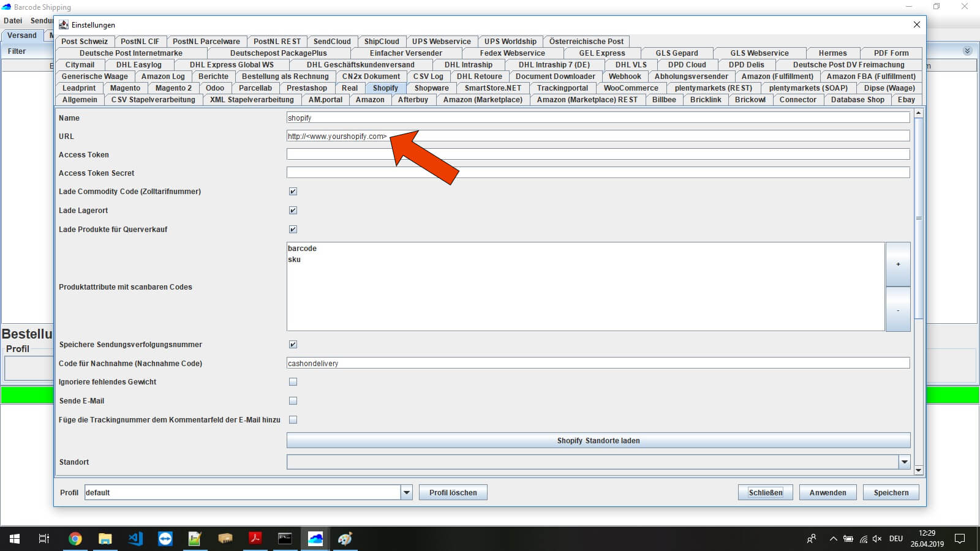980x551 pixels.
Task: Show hidden system tray icons
Action: 833,539
